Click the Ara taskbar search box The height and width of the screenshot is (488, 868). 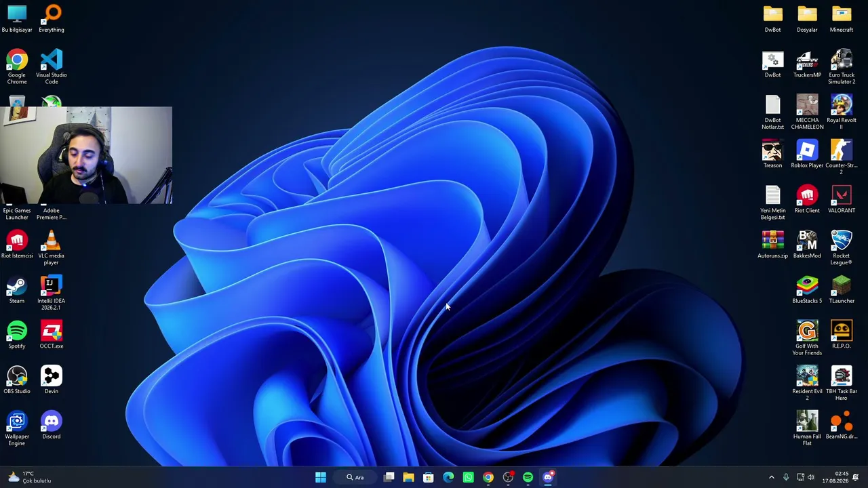click(356, 477)
